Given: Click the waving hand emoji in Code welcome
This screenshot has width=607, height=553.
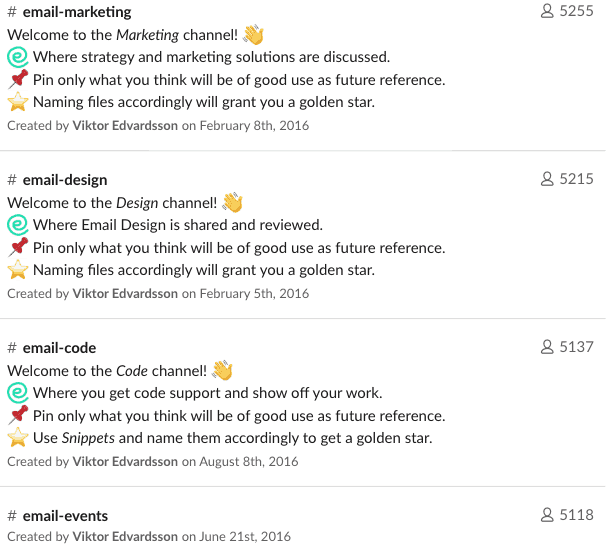Looking at the screenshot, I should pos(222,370).
